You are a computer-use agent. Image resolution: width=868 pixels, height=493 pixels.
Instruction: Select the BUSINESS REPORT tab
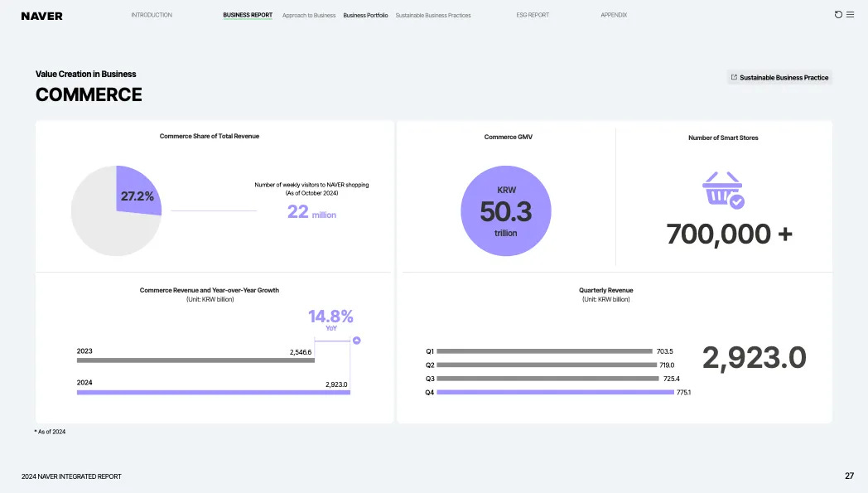[x=248, y=15]
